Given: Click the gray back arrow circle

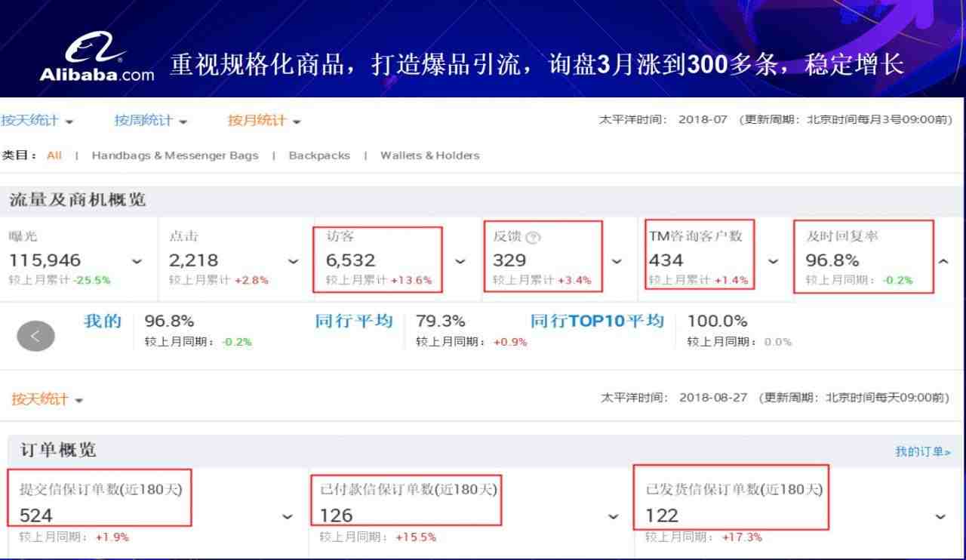Looking at the screenshot, I should 35,336.
